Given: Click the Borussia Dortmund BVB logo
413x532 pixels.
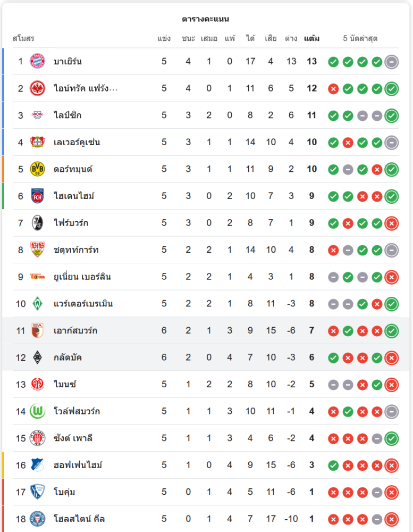Looking at the screenshot, I should (37, 169).
